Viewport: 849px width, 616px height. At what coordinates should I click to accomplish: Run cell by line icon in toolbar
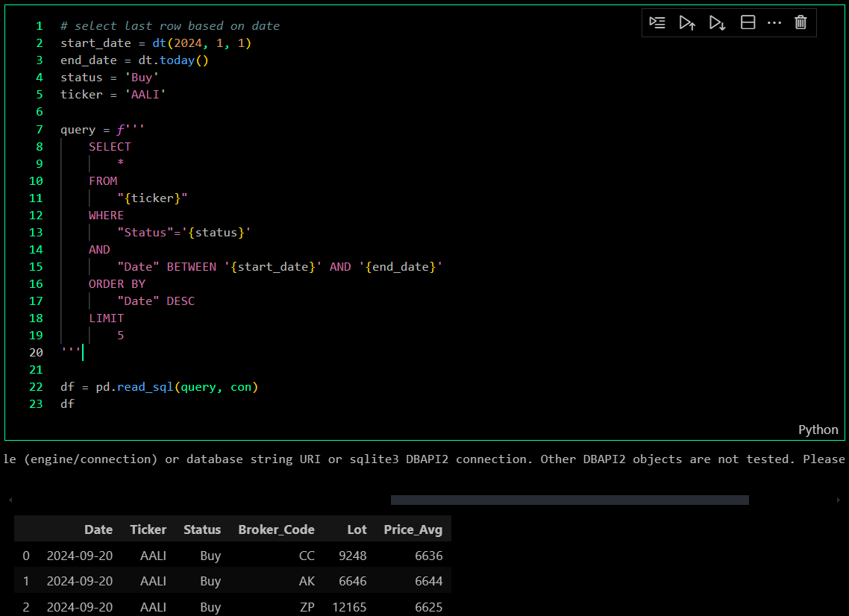(x=657, y=22)
